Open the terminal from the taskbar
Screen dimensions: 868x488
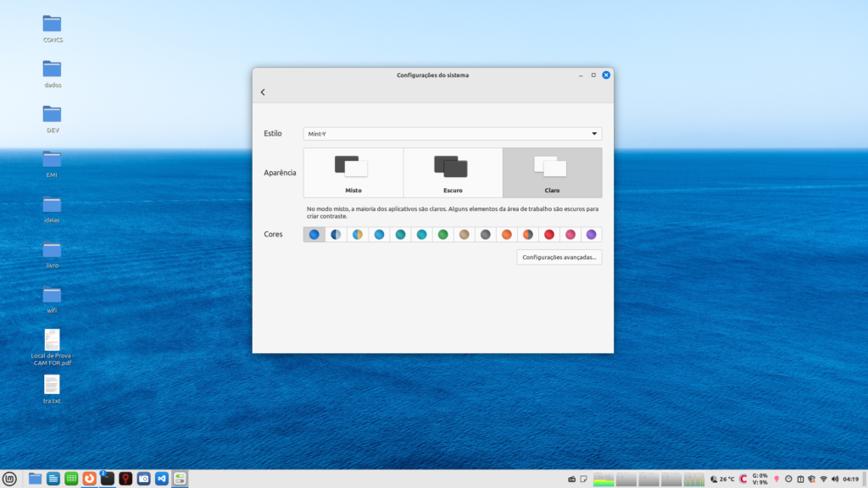click(108, 479)
